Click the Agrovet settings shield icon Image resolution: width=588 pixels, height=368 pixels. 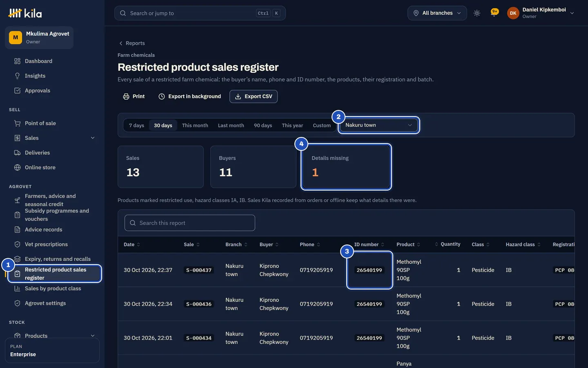(x=17, y=303)
